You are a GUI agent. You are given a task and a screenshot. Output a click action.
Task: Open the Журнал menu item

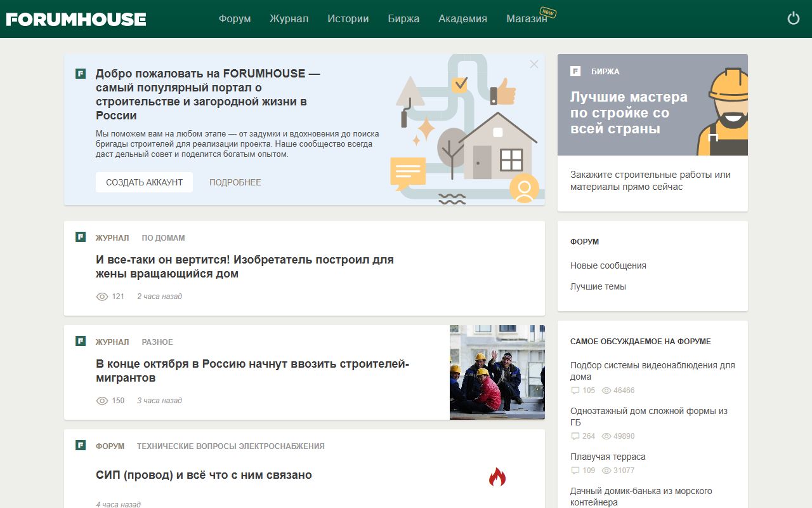tap(289, 19)
